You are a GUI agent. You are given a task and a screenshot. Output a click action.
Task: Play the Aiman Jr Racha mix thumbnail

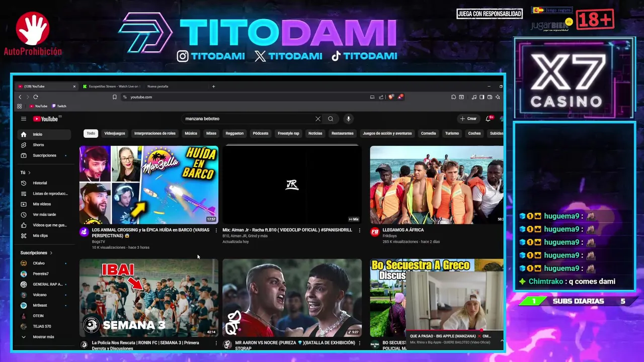tap(292, 185)
